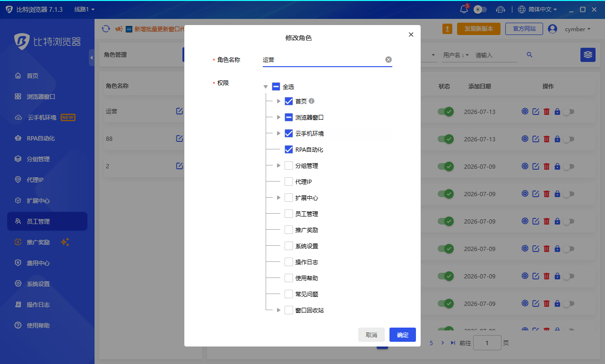Expand the 扩展中心 permission node
The image size is (605, 364).
tap(279, 198)
